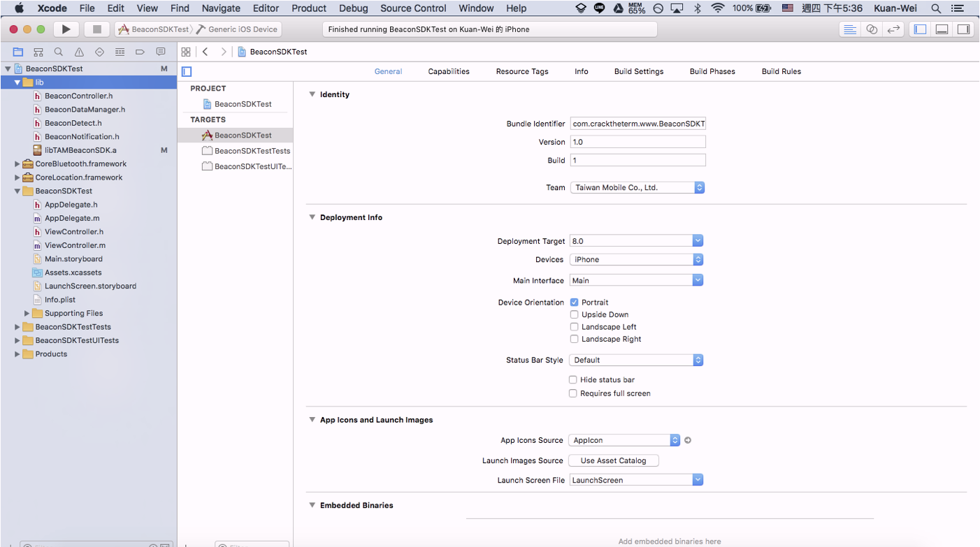Open the Test navigator

(99, 52)
